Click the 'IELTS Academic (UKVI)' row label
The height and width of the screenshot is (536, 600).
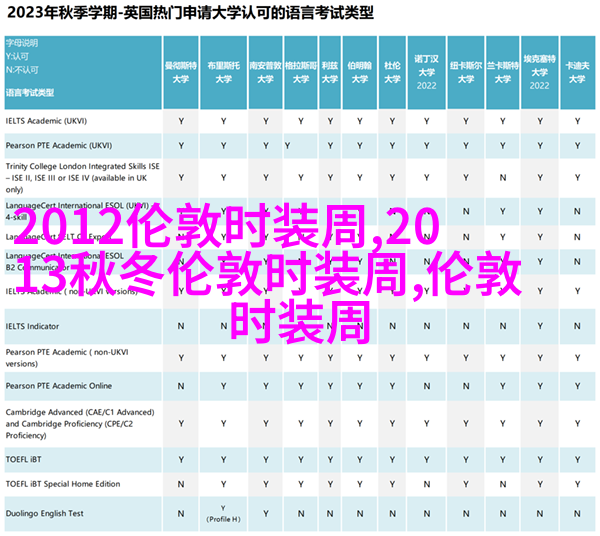pyautogui.click(x=46, y=121)
